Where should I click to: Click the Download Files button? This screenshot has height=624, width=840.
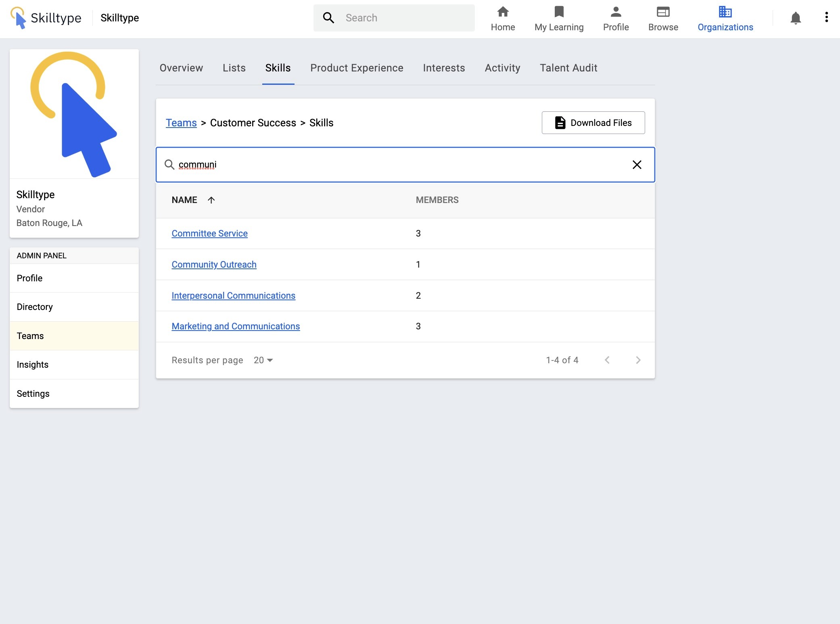click(x=593, y=123)
